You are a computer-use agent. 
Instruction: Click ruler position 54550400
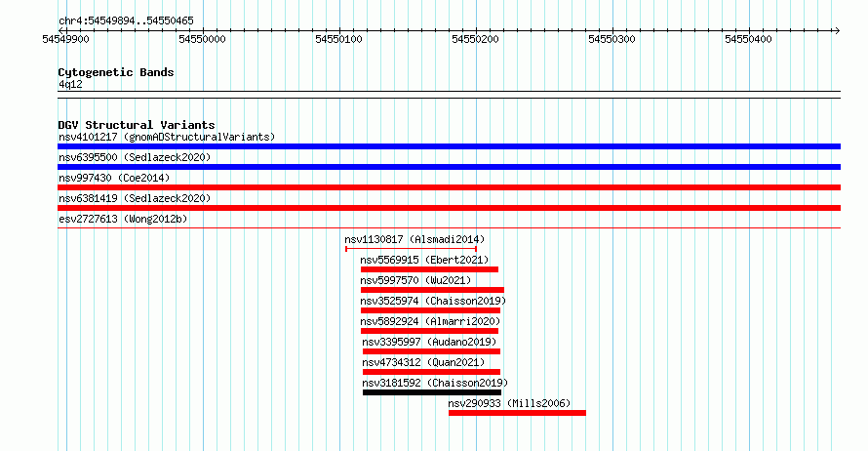[x=748, y=39]
